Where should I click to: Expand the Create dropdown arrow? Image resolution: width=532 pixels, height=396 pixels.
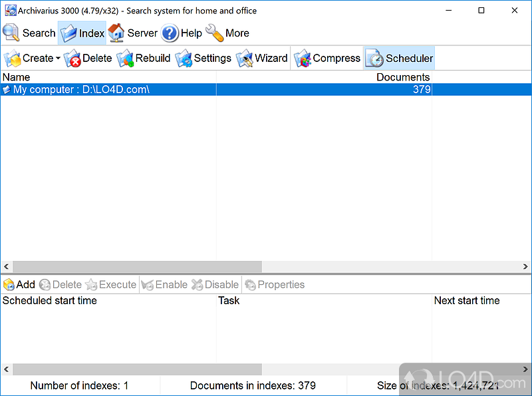pyautogui.click(x=58, y=59)
